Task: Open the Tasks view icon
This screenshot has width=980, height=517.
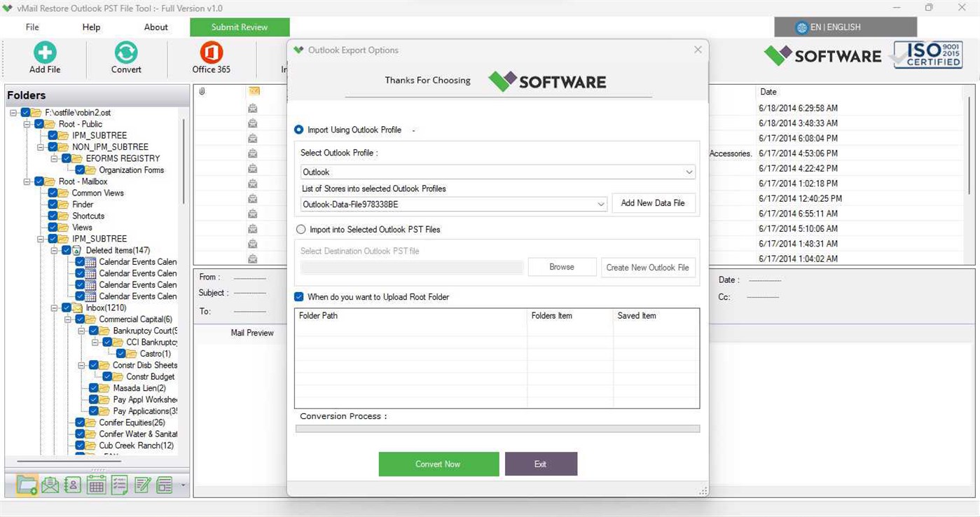Action: coord(119,484)
